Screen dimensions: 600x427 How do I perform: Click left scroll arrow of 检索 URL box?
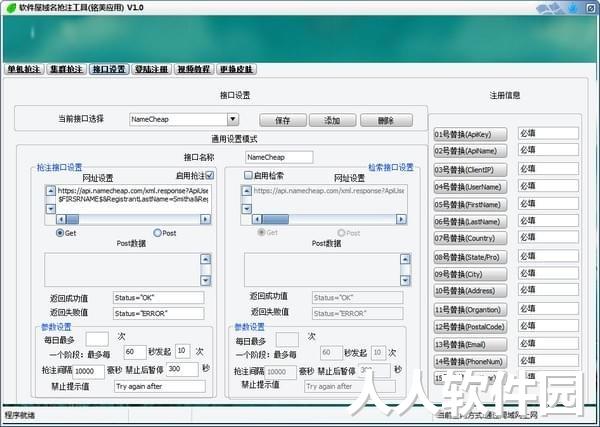[257, 219]
